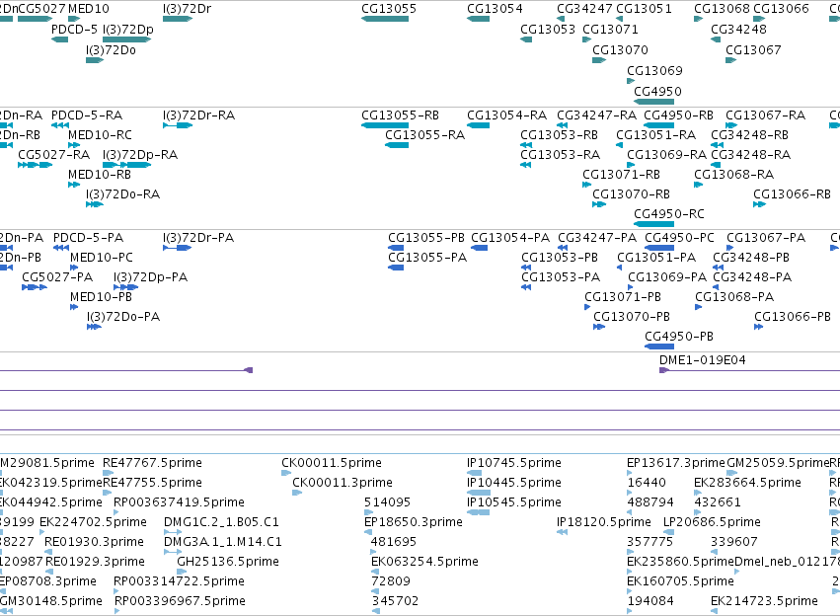Click the CG13051-RA transcript label
Screen dimensions: 840x616
click(x=655, y=135)
